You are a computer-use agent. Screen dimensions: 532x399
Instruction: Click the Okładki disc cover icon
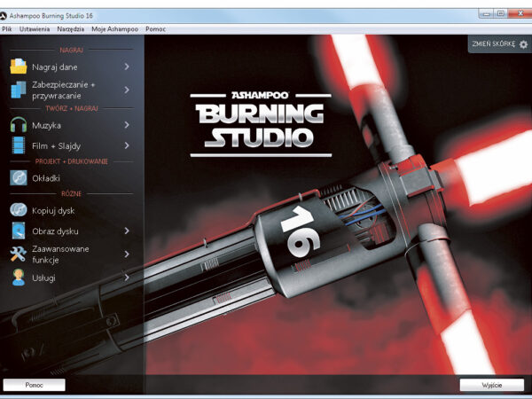tap(19, 178)
